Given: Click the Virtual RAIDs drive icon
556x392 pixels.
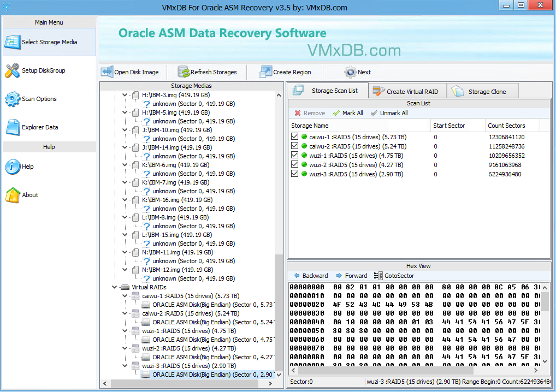Looking at the screenshot, I should [x=125, y=287].
